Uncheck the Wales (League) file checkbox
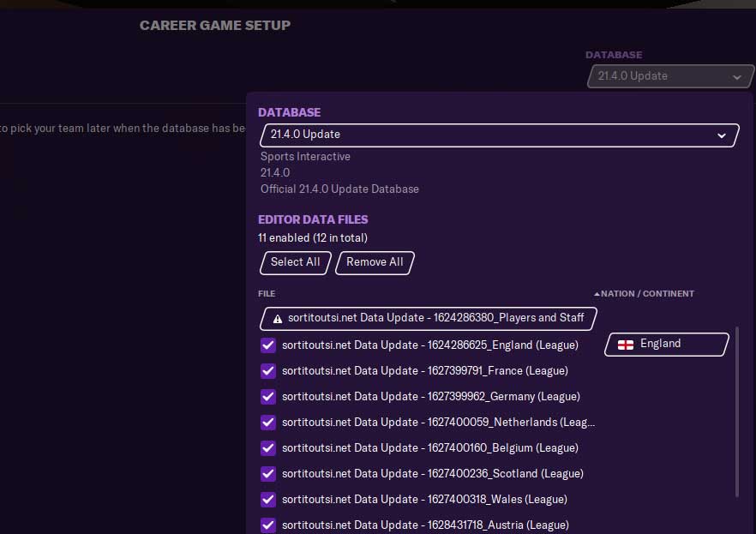 268,500
